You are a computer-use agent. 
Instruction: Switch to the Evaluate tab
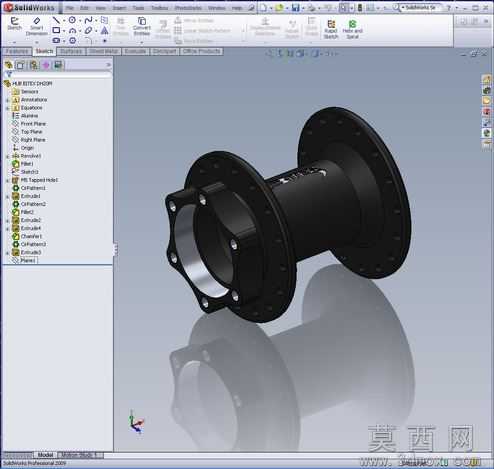click(135, 51)
